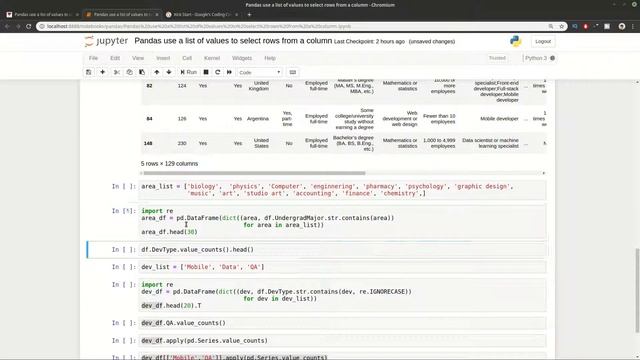Click the dev_list code cell
The image size is (640, 360).
coord(342,267)
